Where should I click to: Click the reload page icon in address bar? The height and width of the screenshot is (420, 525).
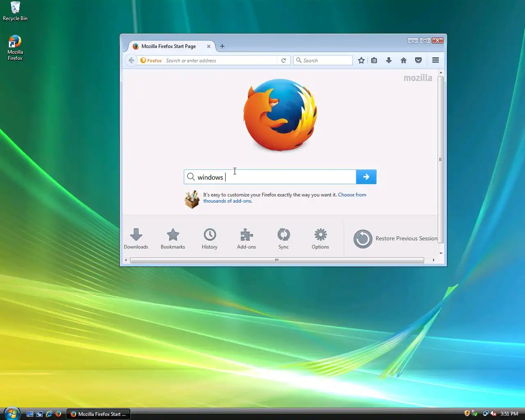pos(283,60)
